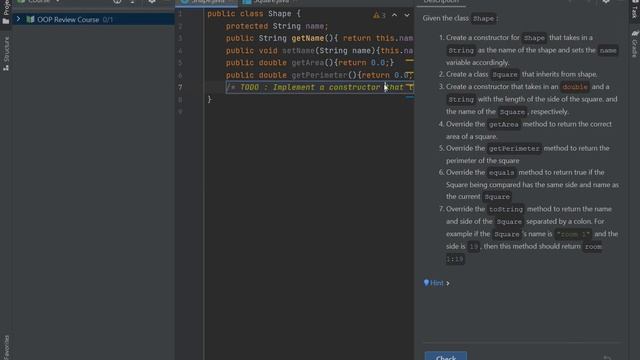Select the OOP Review Course item

tap(93, 19)
